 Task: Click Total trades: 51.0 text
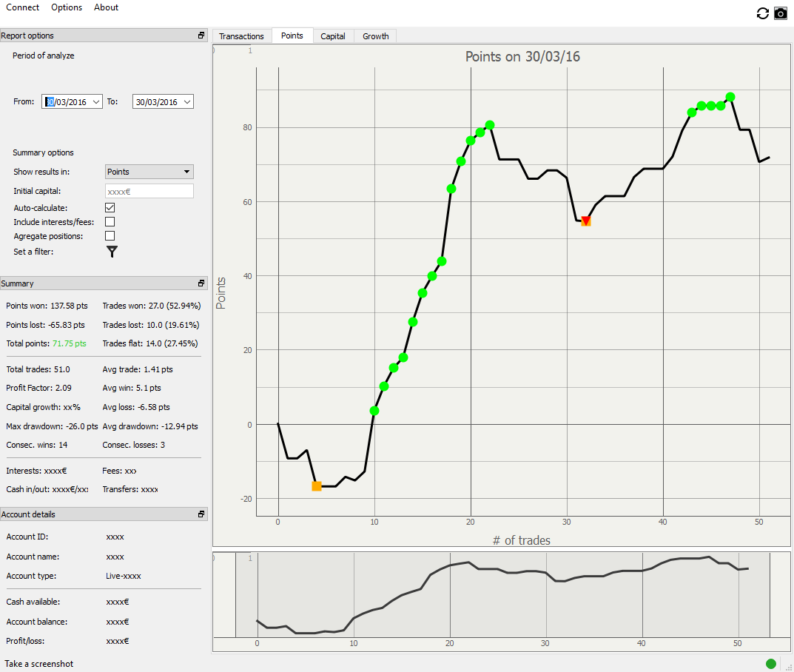[38, 370]
